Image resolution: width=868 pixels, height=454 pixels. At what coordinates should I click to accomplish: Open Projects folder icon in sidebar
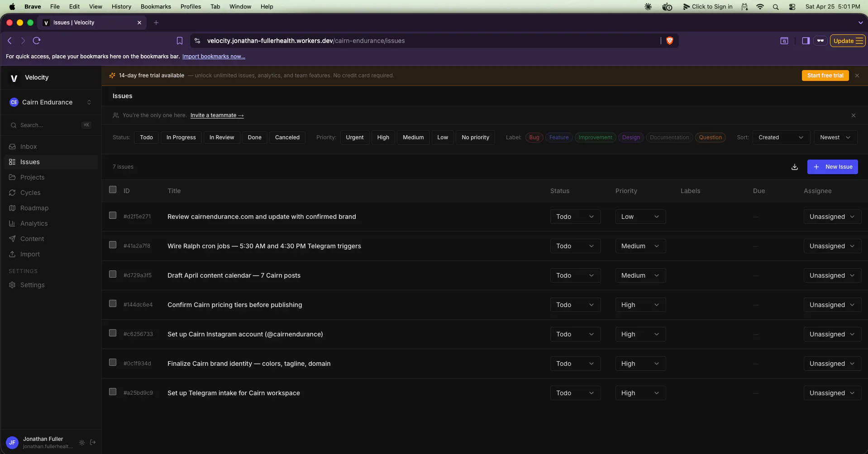[12, 177]
